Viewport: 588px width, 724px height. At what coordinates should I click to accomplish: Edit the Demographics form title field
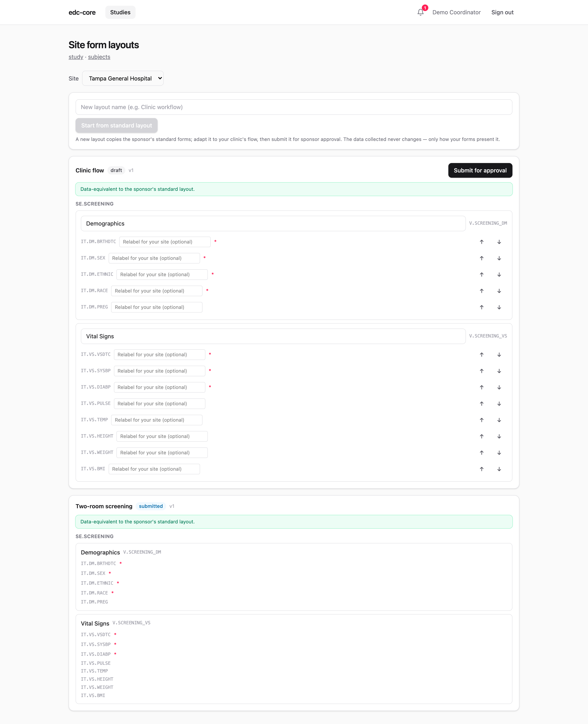[x=273, y=224]
